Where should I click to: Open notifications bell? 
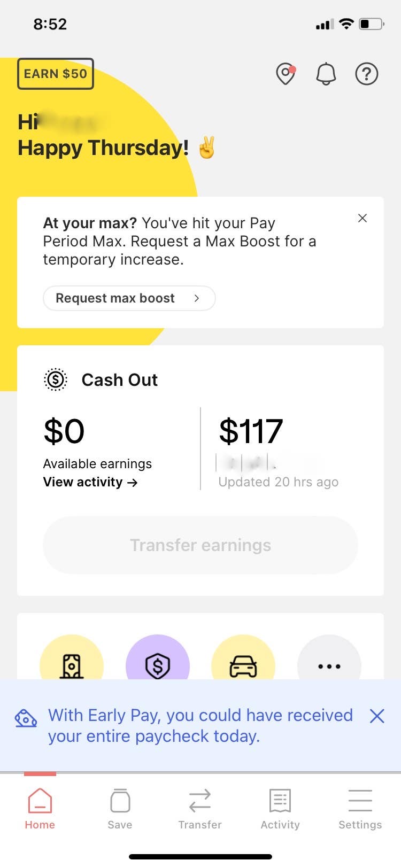[326, 74]
